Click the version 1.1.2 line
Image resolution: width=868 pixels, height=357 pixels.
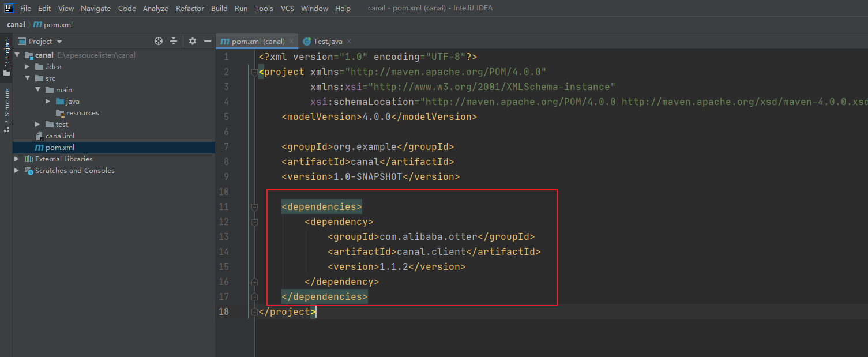coord(397,266)
